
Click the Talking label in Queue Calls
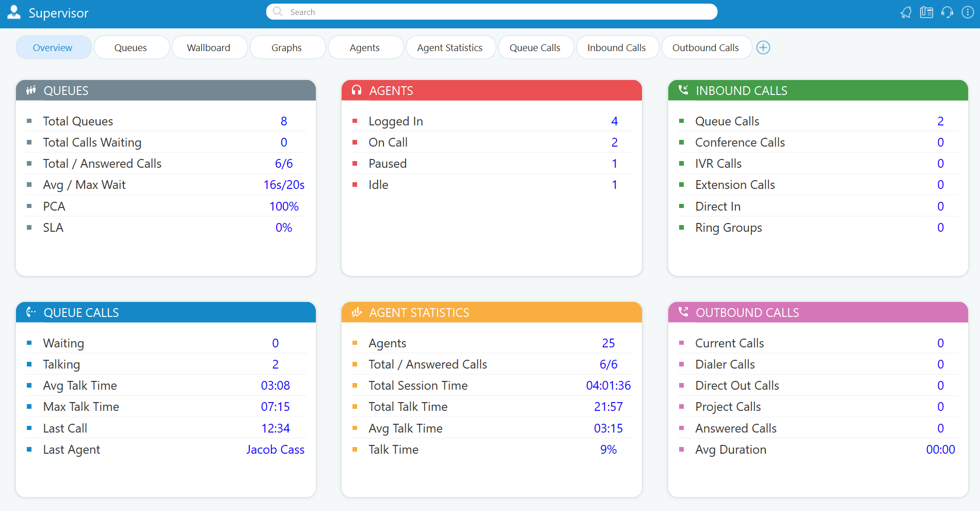61,364
